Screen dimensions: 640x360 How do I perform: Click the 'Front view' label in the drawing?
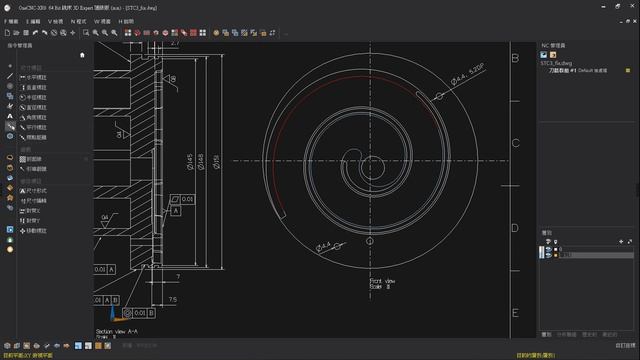pos(382,281)
